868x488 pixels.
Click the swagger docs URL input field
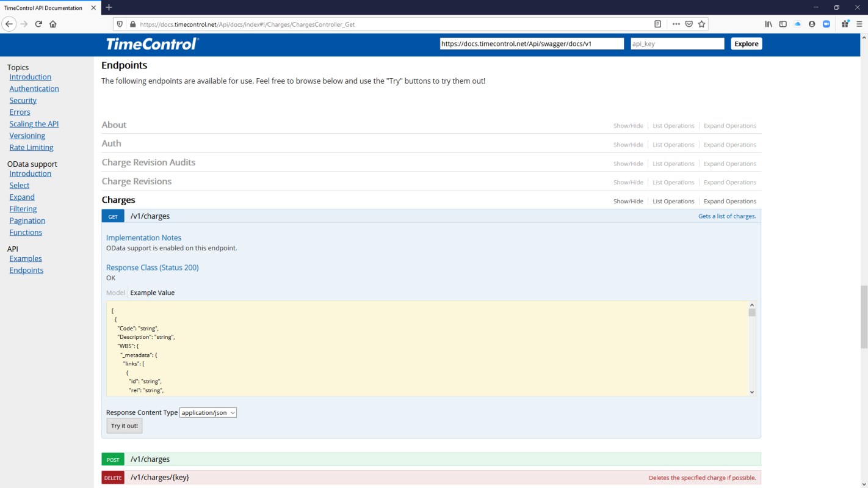tap(532, 44)
